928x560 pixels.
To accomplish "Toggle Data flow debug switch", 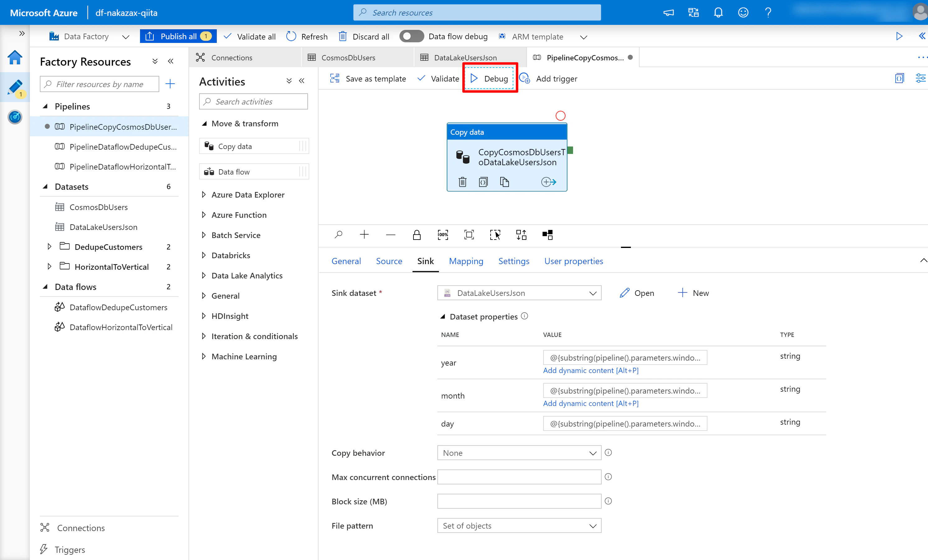I will [412, 36].
